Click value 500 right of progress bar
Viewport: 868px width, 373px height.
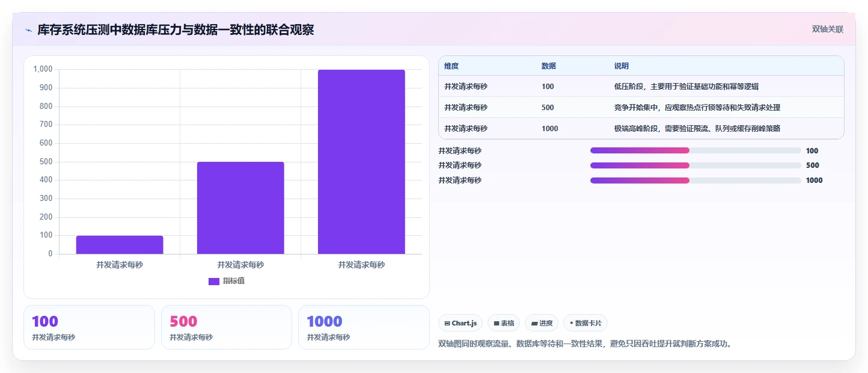coord(812,165)
